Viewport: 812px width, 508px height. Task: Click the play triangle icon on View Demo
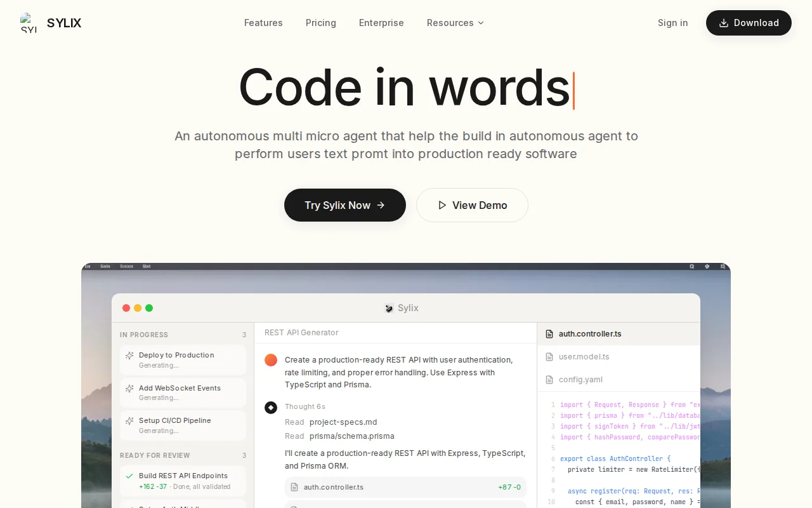[442, 205]
